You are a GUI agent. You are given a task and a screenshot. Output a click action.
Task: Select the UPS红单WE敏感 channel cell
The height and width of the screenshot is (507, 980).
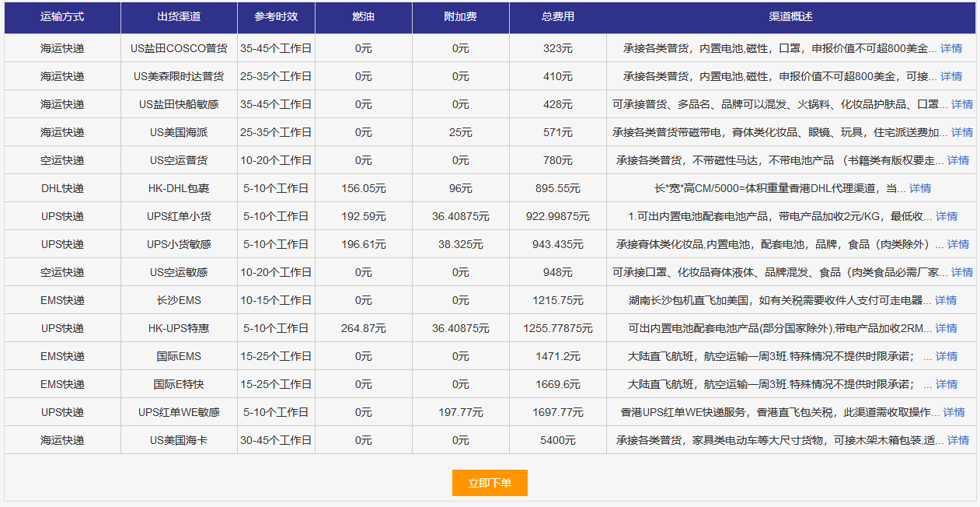tap(179, 412)
